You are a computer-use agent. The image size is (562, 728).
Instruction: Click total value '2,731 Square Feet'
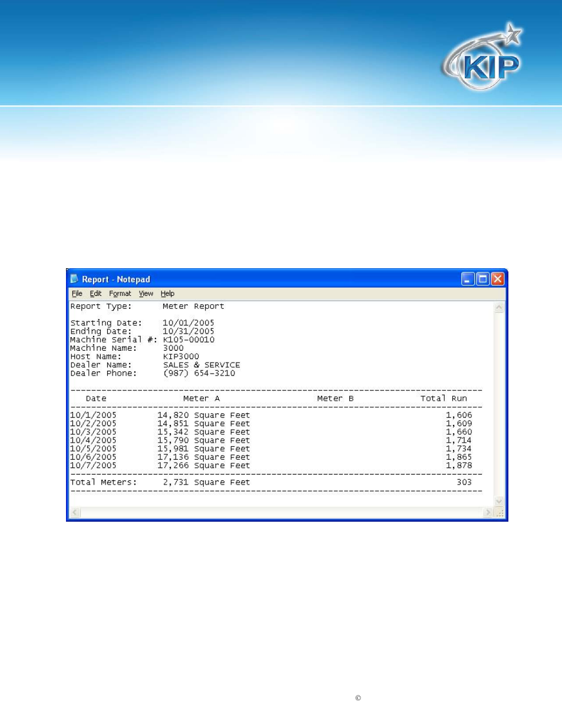click(x=207, y=482)
